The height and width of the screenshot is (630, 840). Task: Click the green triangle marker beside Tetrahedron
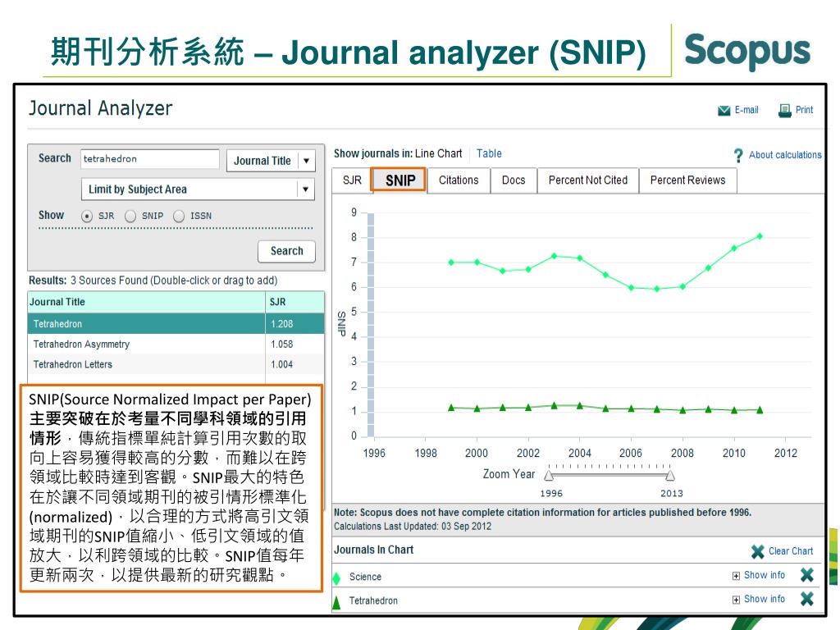coord(336,603)
